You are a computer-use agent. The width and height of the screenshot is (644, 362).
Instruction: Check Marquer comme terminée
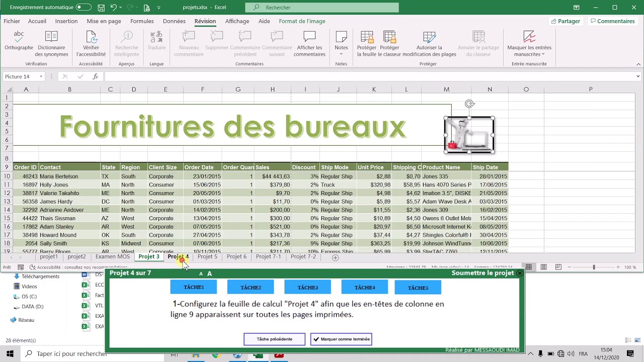[x=341, y=339]
